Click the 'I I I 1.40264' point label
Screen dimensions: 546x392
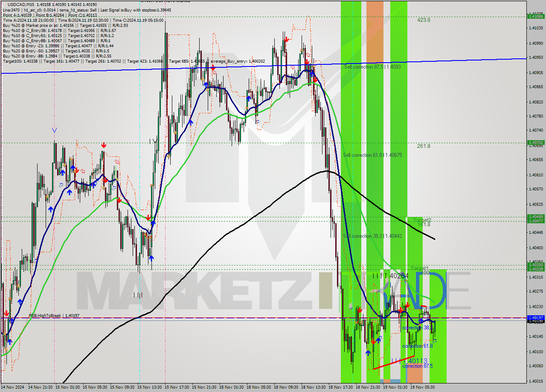click(x=390, y=276)
